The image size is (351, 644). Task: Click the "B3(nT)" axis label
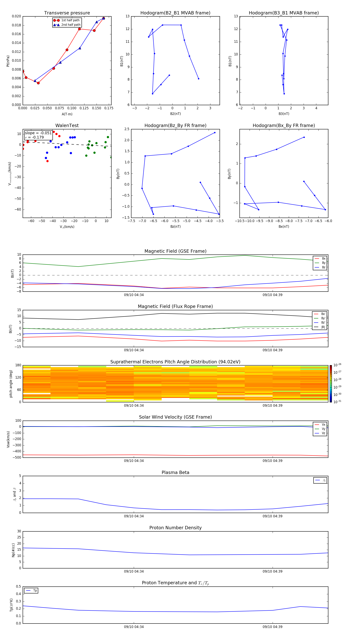[x=284, y=114]
